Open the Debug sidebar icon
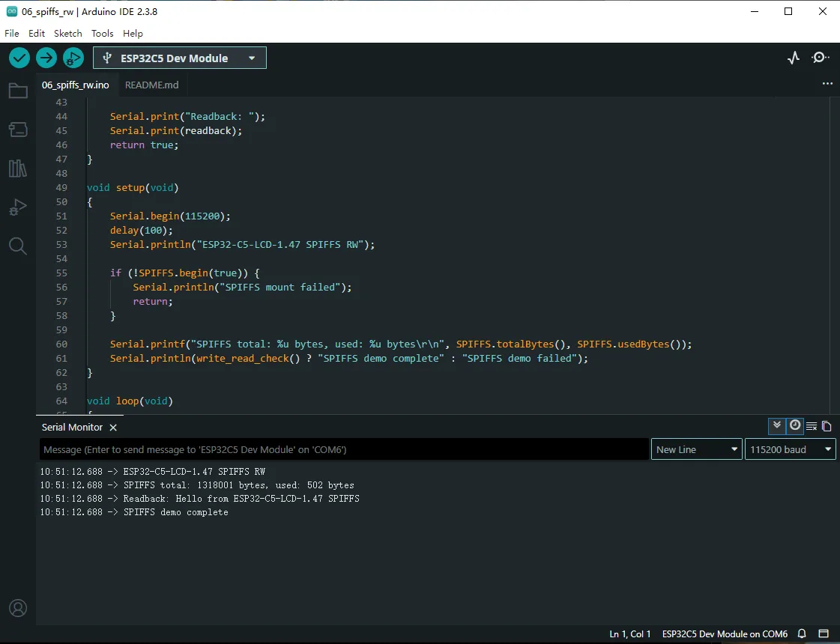Screen dimensions: 840x644 (18, 207)
